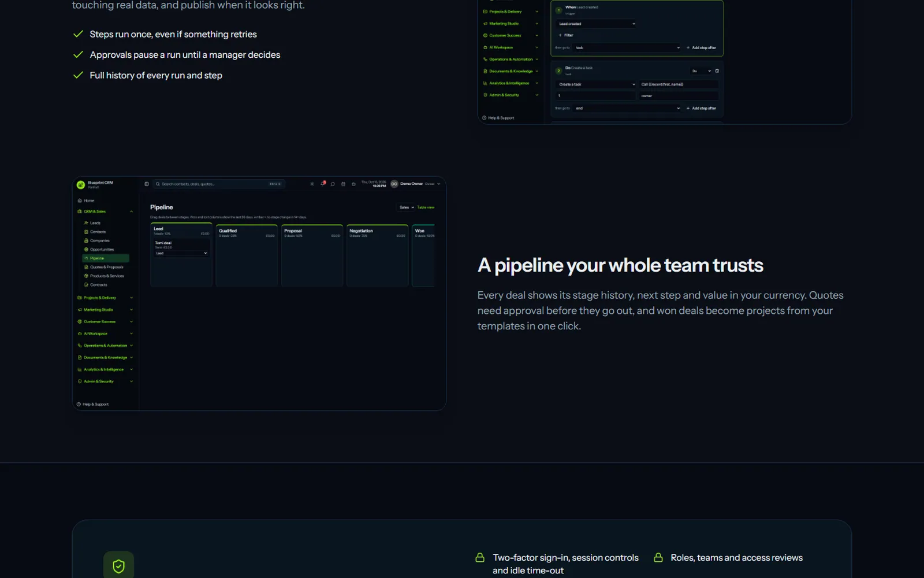The image size is (924, 578).
Task: Open the Lead created trigger dropdown
Action: coord(597,24)
